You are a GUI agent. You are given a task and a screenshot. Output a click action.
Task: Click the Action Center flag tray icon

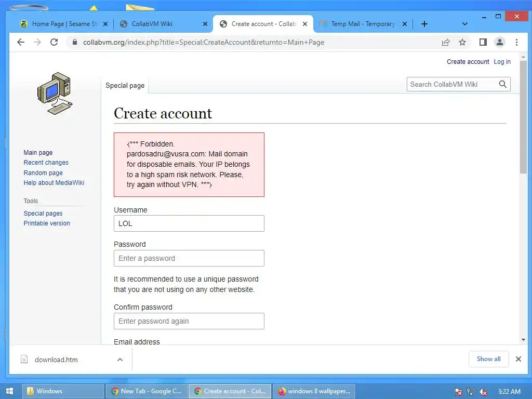(458, 392)
